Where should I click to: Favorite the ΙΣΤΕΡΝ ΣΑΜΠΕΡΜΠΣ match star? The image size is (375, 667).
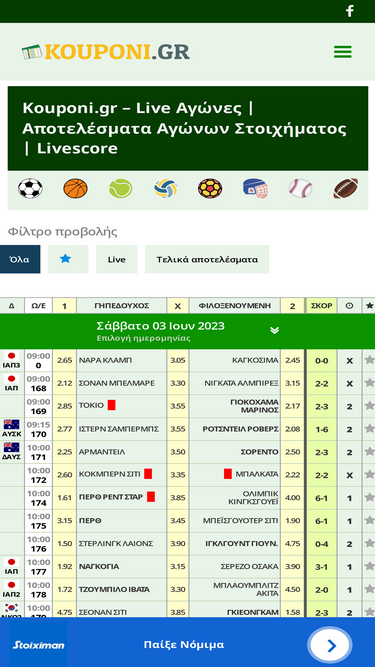[369, 429]
